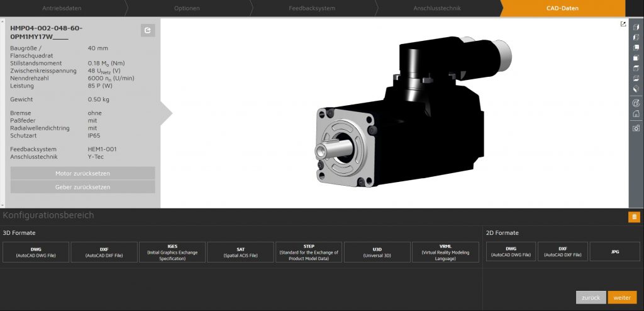The width and height of the screenshot is (644, 311).
Task: Switch to the Antriebsdaten step
Action: (x=62, y=8)
